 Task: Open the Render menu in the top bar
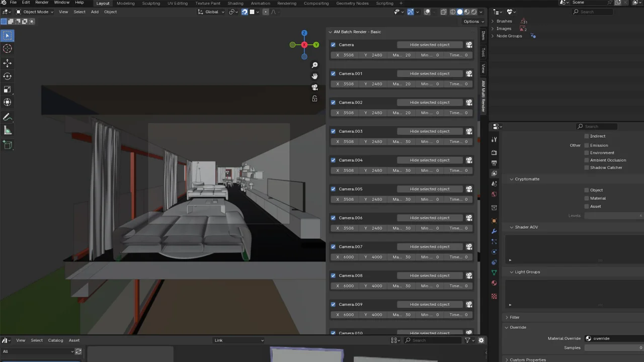pyautogui.click(x=42, y=3)
